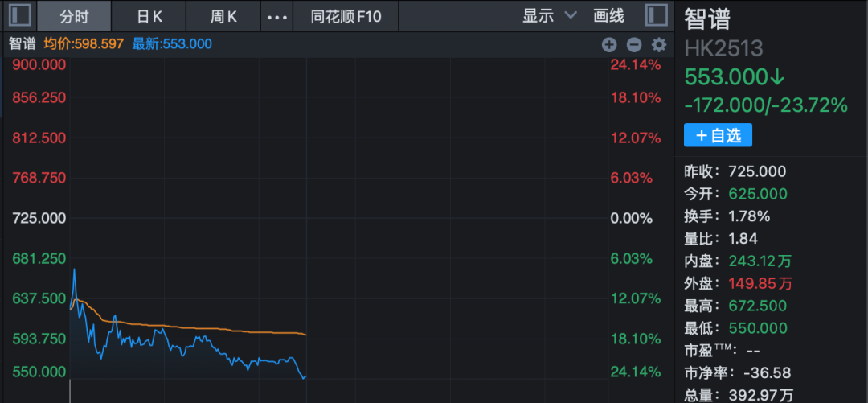
Task: Click the 725.000 price axis label
Action: pos(39,218)
